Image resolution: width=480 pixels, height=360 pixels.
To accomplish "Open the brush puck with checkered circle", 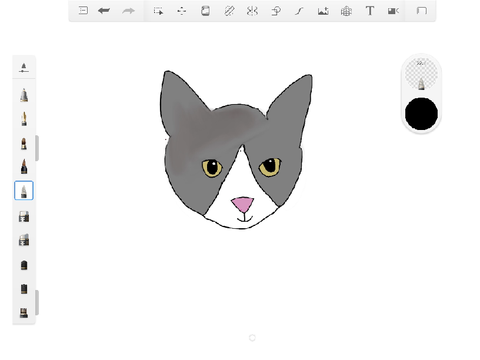I will [421, 74].
